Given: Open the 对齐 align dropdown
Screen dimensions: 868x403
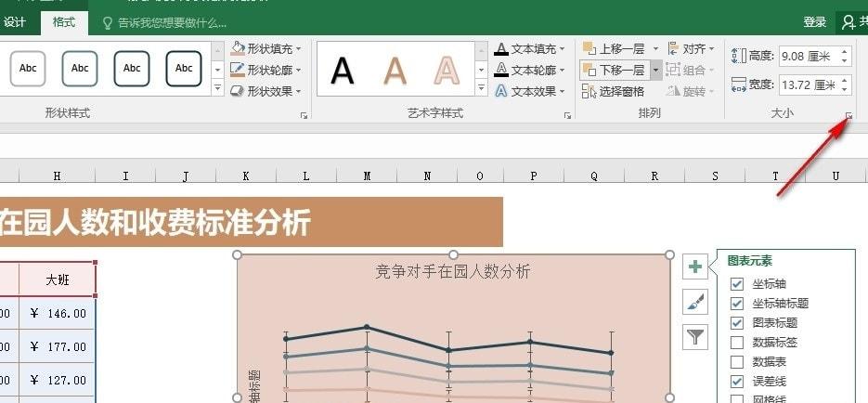Looking at the screenshot, I should click(x=692, y=48).
